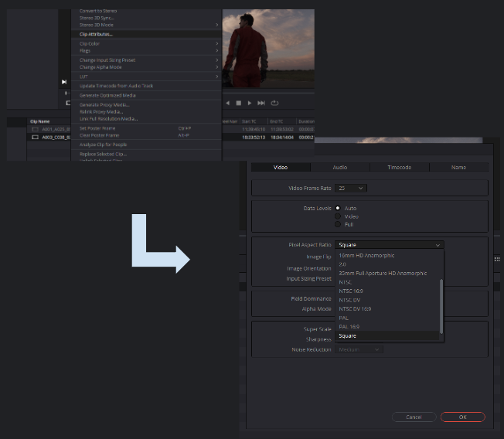Toggle loop playback icon

pyautogui.click(x=274, y=103)
